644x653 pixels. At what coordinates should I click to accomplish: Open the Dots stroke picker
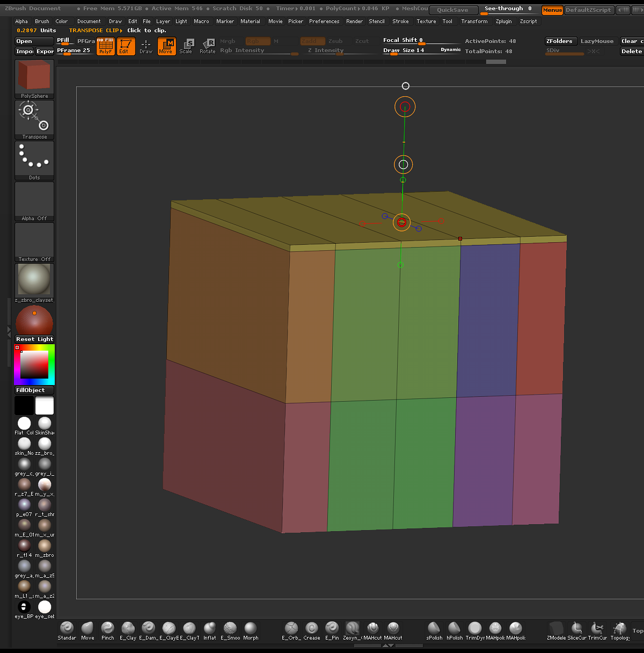[34, 161]
